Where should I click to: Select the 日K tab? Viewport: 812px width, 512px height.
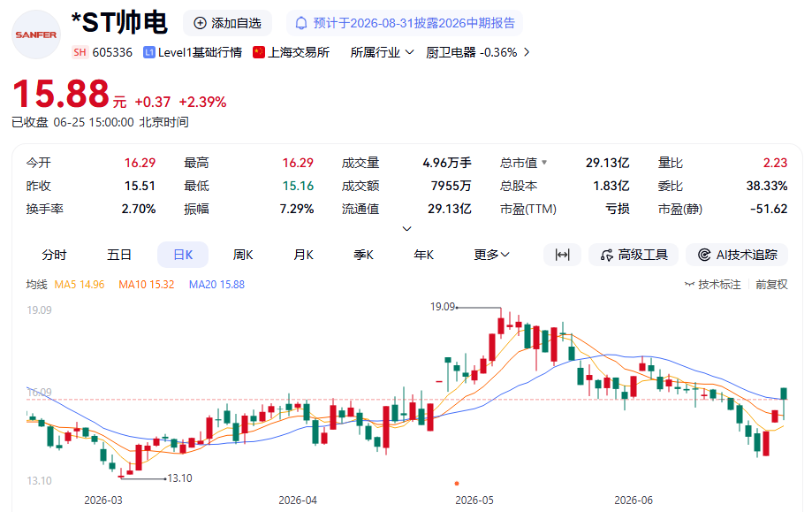[183, 255]
